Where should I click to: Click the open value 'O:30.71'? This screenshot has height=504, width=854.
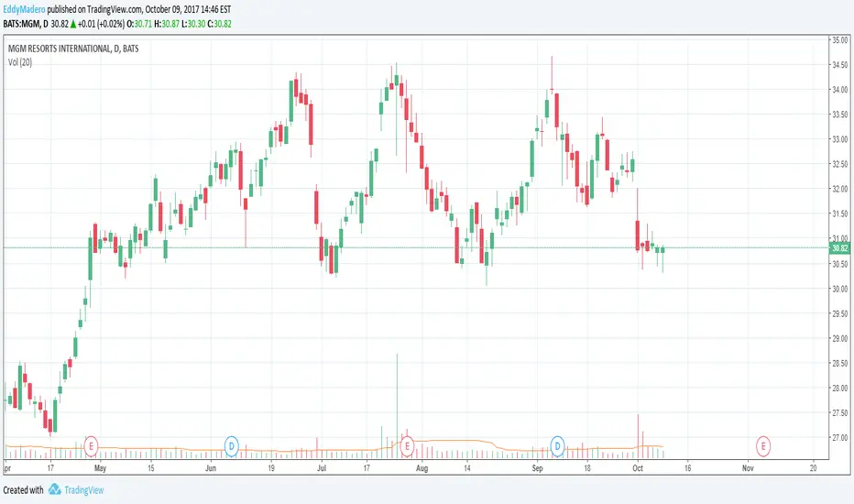point(139,24)
